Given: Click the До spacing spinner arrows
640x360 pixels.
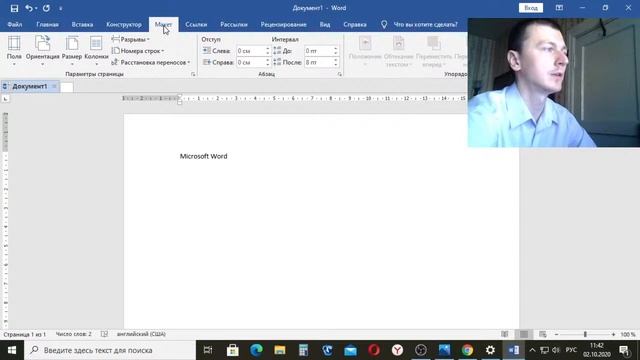Looking at the screenshot, I should tap(336, 51).
